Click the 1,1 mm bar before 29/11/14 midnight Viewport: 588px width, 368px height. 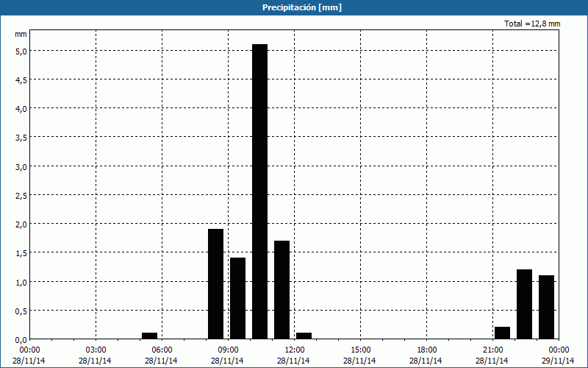click(546, 307)
